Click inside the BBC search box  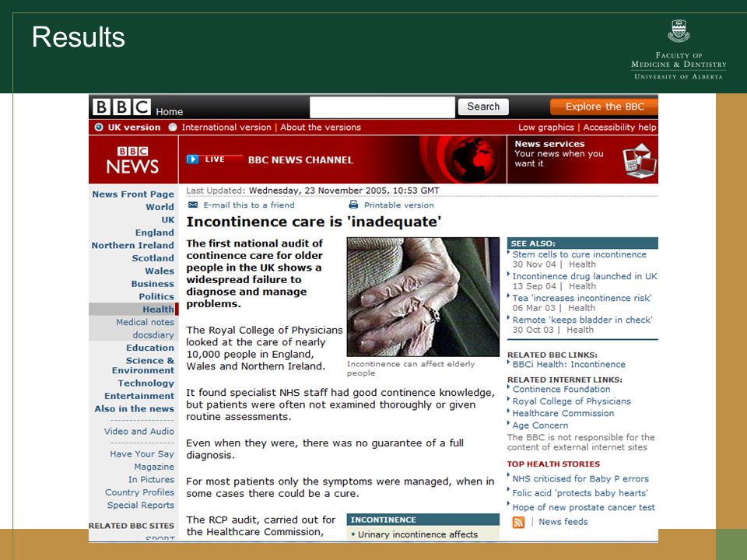click(x=382, y=107)
